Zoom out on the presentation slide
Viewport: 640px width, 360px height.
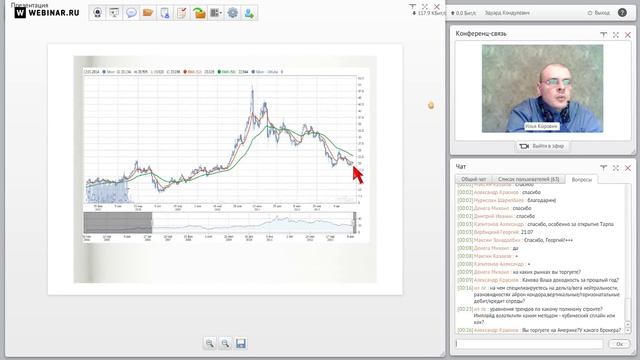pyautogui.click(x=225, y=343)
